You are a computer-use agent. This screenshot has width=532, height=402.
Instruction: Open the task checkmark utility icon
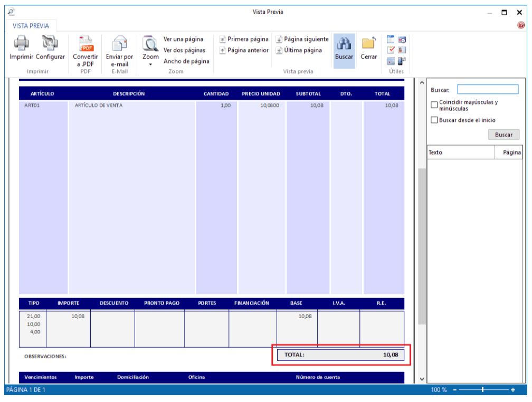click(391, 50)
